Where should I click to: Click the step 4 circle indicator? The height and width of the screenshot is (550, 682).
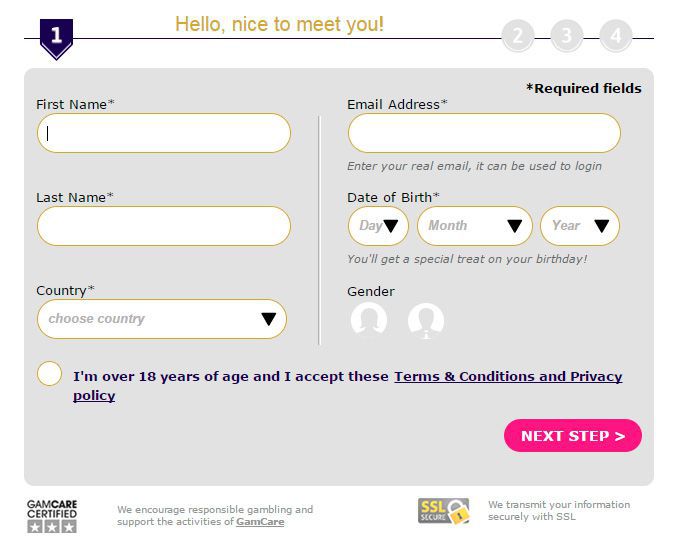[x=615, y=37]
